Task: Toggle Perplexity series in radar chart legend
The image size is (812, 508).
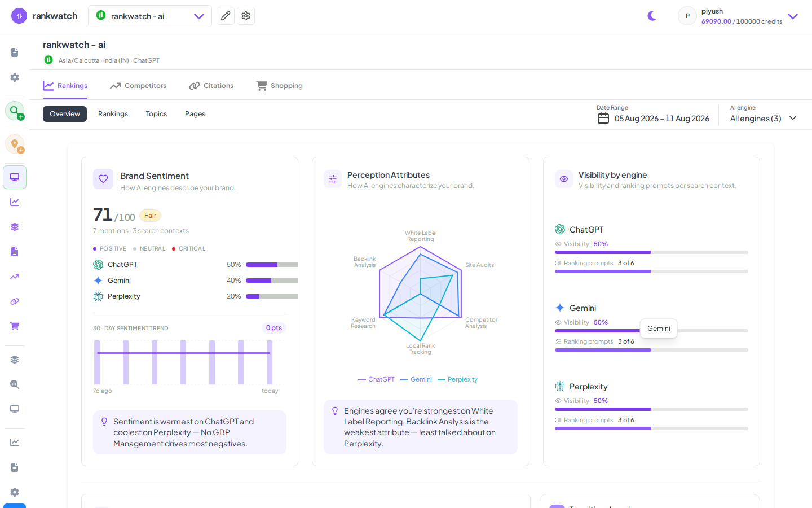Action: [457, 379]
